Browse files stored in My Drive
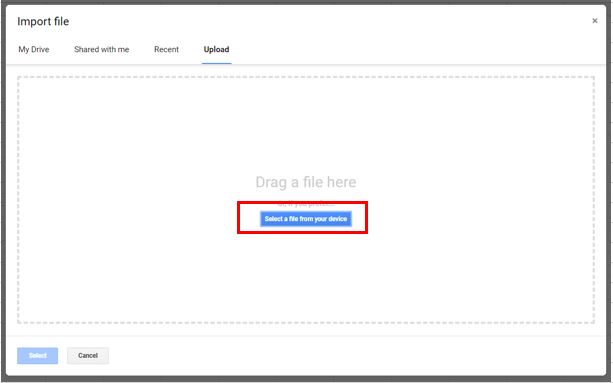The image size is (613, 383). coord(34,50)
